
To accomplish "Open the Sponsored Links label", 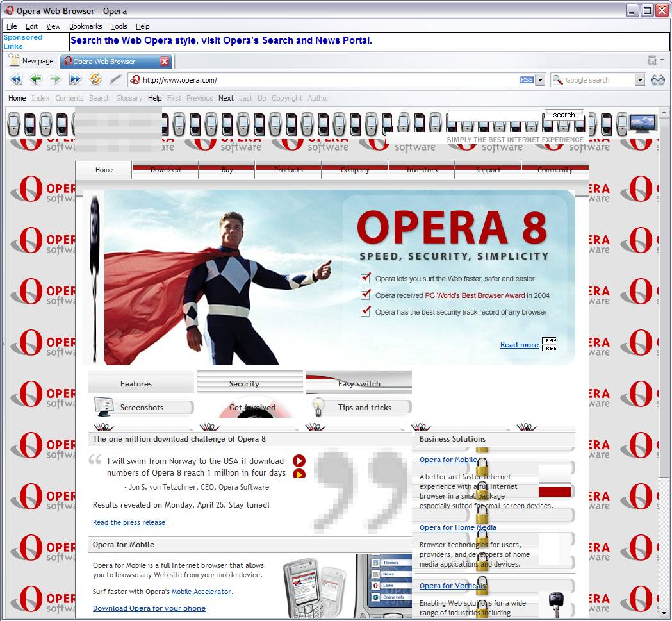I will 22,42.
